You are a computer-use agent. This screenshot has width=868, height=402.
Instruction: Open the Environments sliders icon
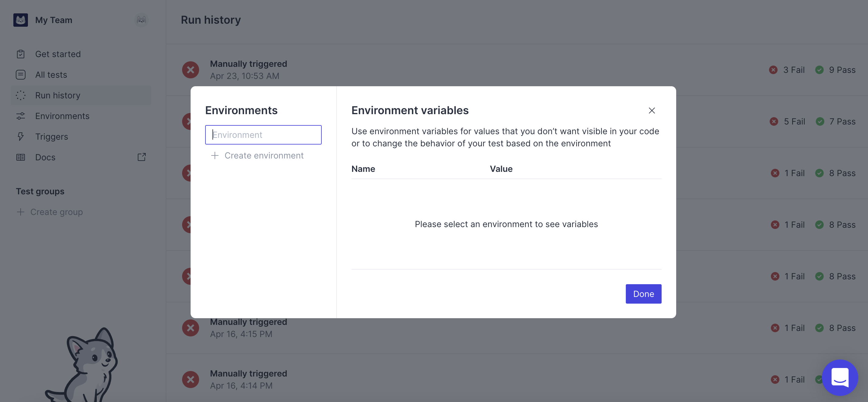point(21,116)
